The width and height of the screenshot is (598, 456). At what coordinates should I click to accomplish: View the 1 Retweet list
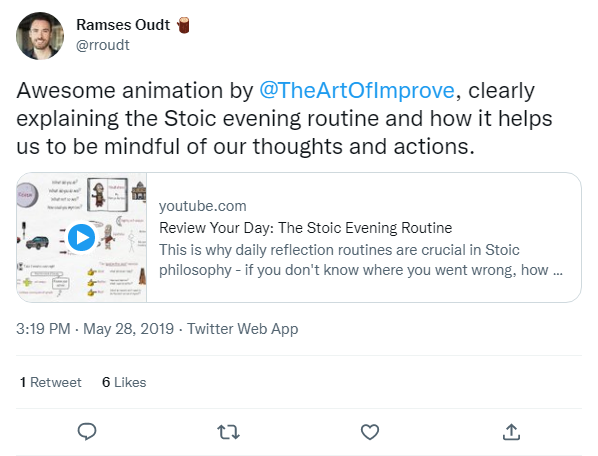[50, 382]
